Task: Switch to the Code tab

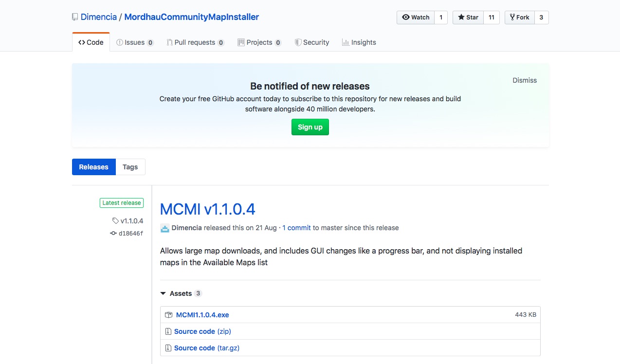Action: (91, 42)
